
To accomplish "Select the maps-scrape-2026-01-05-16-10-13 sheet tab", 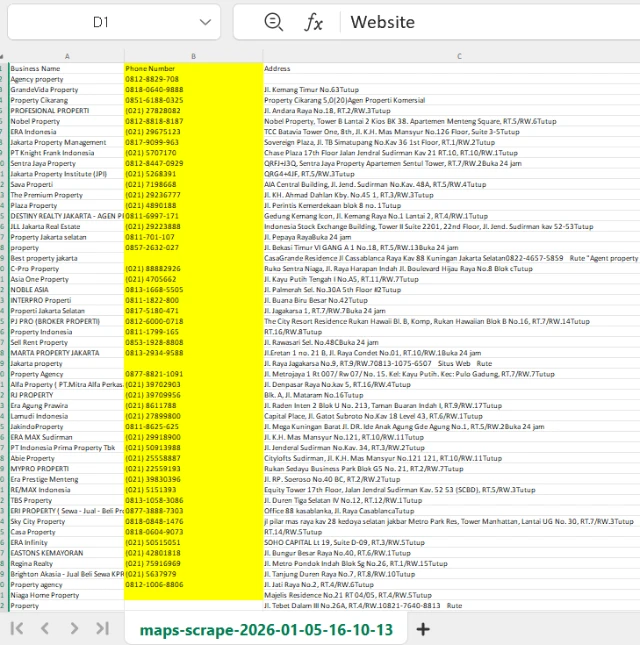I will click(266, 629).
